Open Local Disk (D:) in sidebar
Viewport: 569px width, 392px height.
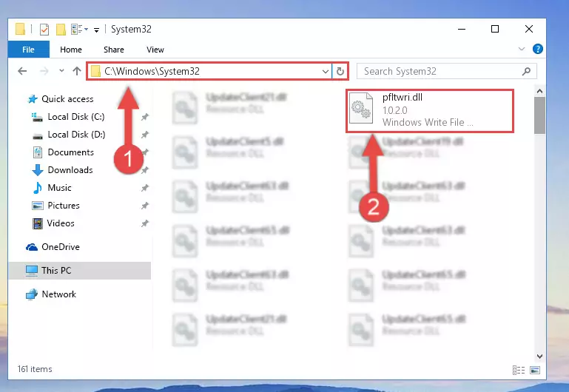click(76, 135)
